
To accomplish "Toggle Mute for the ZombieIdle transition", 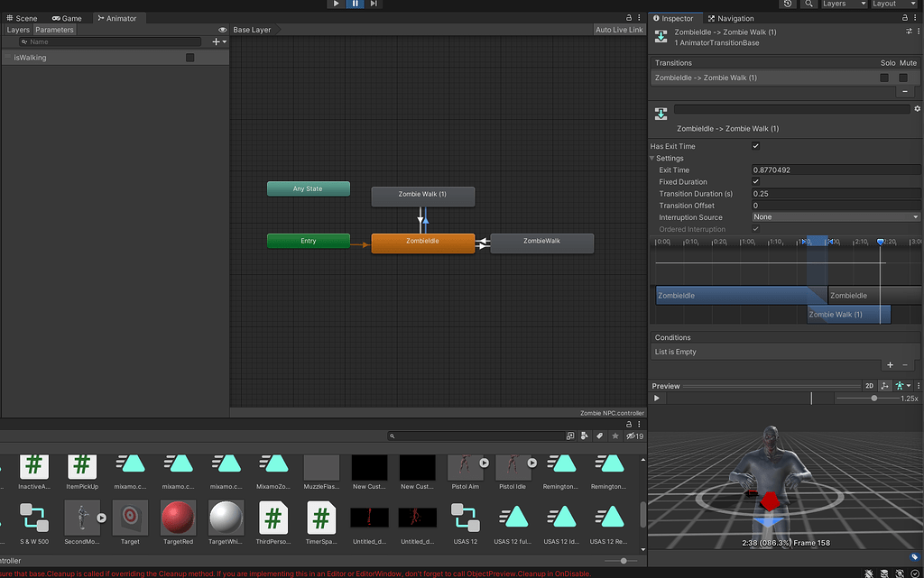I will pos(903,78).
